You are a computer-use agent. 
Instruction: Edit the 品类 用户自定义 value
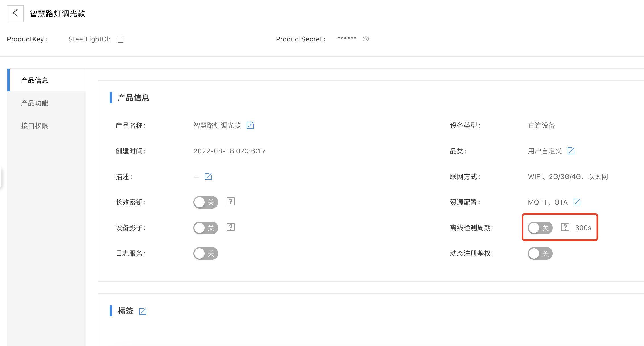(x=571, y=151)
